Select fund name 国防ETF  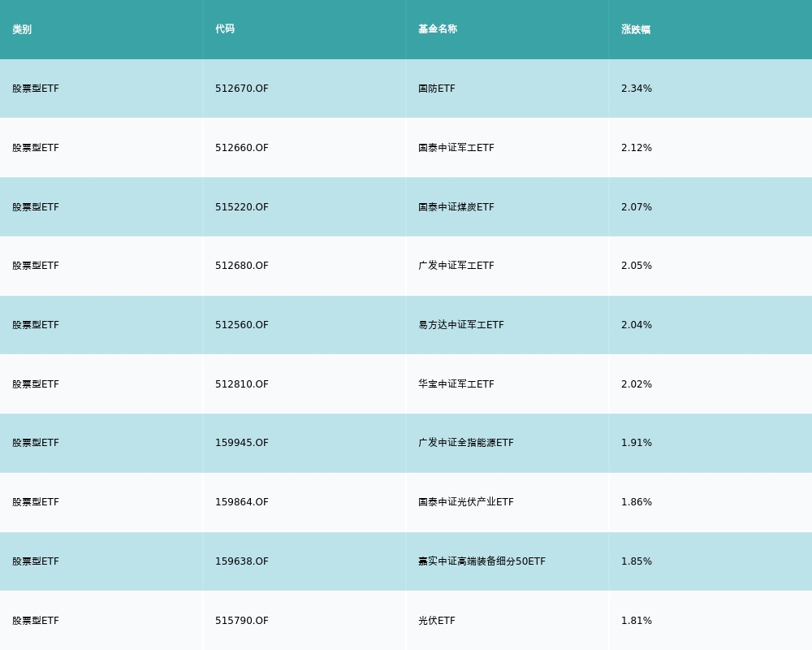click(437, 88)
